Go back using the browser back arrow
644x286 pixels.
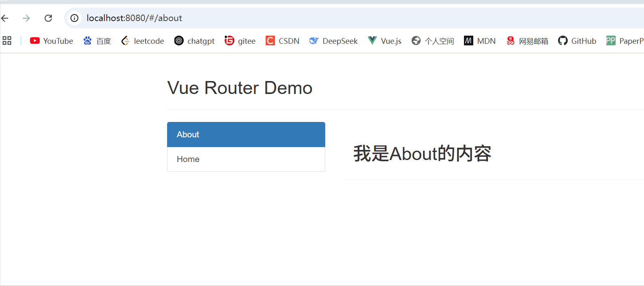click(5, 18)
